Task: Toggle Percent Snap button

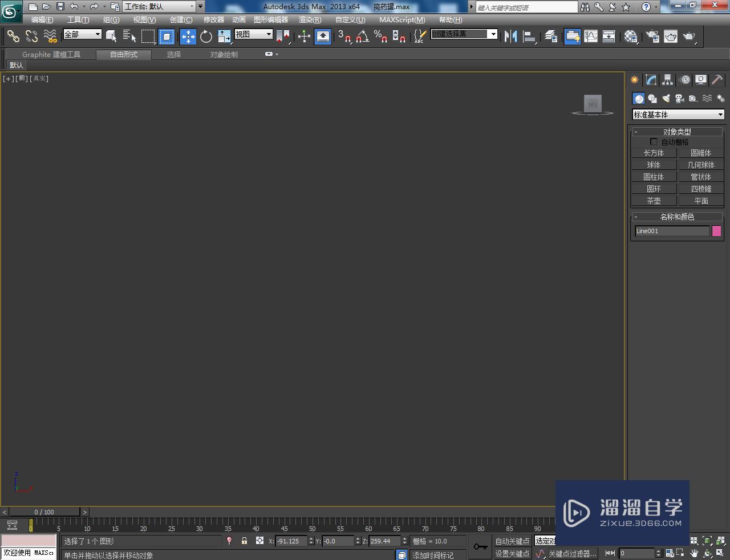Action: tap(380, 36)
